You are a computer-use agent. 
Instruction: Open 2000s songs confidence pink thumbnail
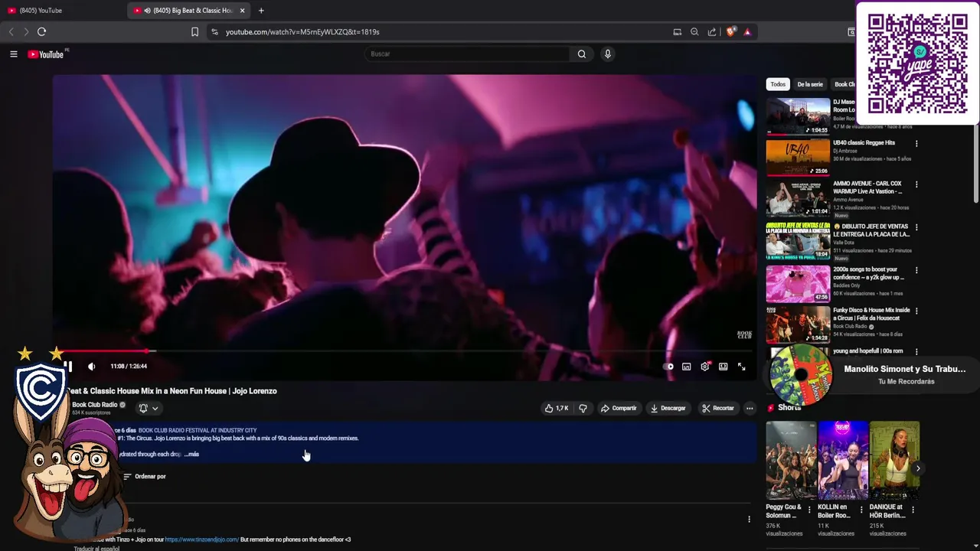coord(798,283)
